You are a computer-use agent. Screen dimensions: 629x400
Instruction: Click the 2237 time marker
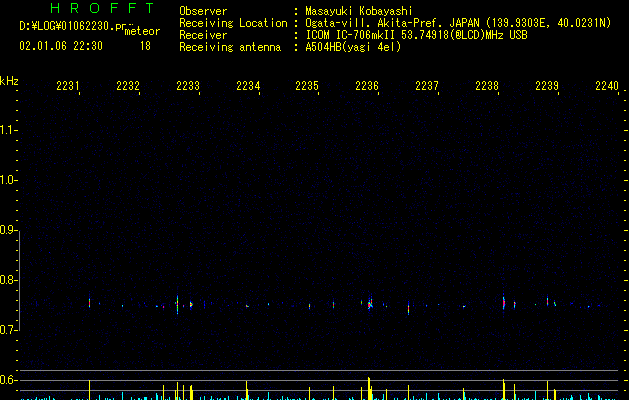tap(427, 85)
